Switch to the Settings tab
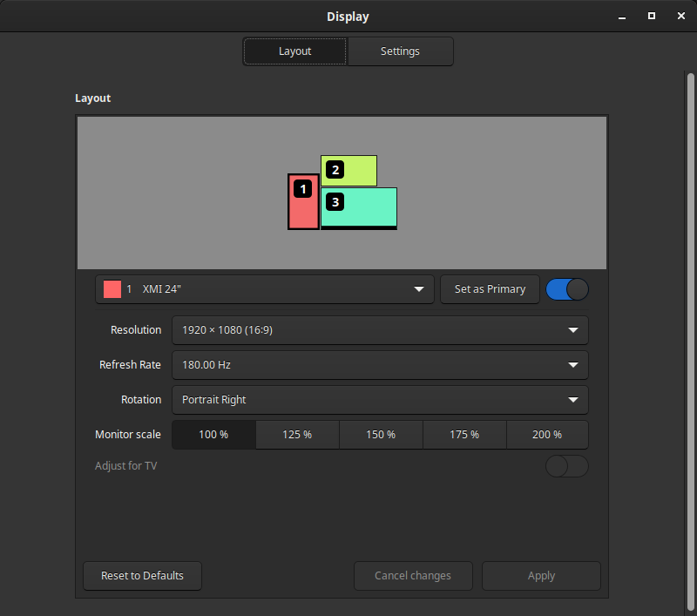This screenshot has width=697, height=616. (400, 51)
